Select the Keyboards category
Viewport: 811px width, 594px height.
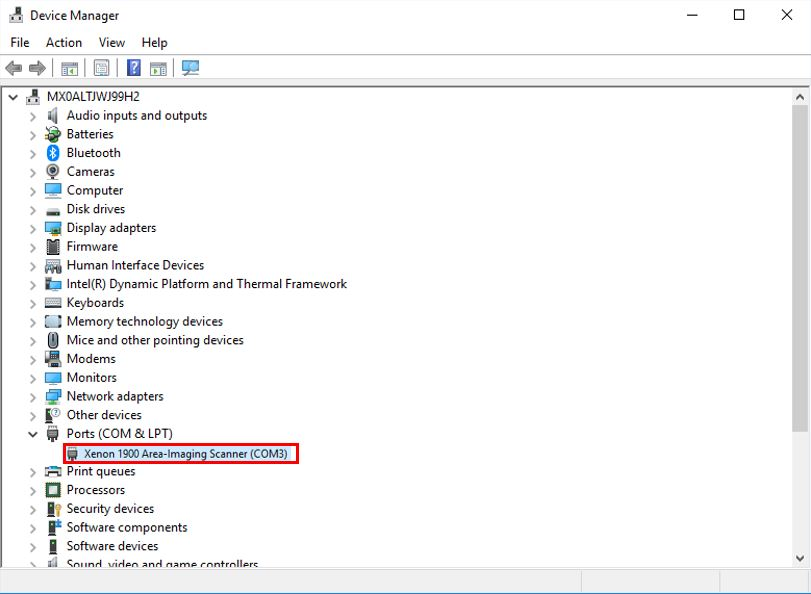coord(95,303)
